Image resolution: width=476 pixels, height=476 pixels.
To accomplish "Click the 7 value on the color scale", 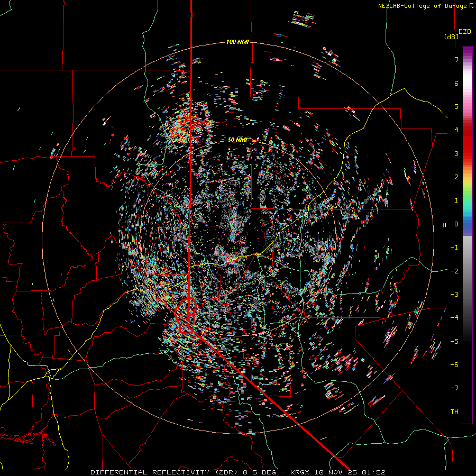I will [x=456, y=59].
